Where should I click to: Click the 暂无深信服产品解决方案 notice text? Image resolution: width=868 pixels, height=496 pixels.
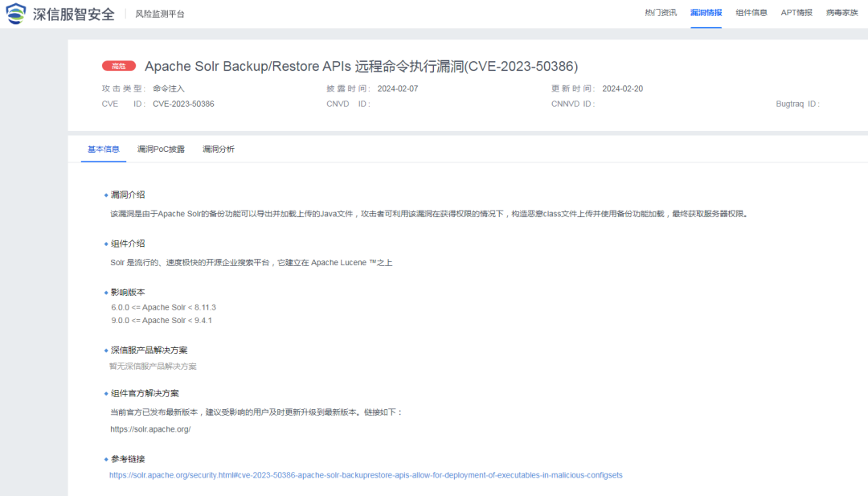click(153, 367)
